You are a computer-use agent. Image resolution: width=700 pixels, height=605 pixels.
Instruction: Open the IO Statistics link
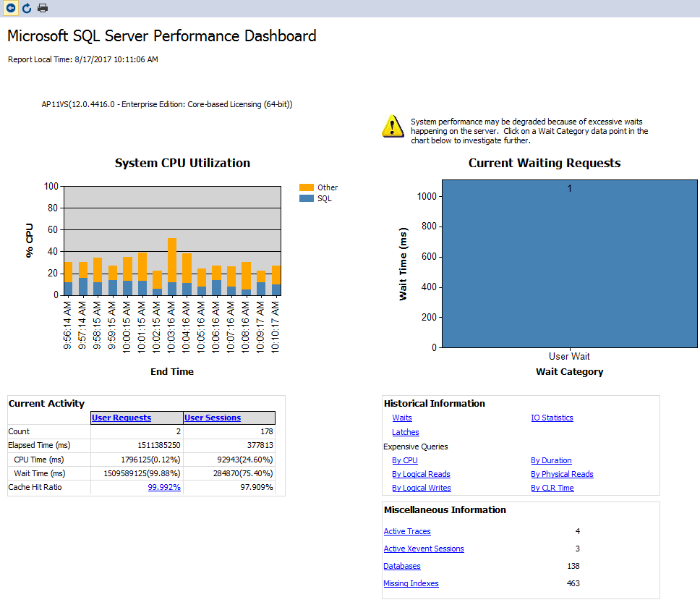[552, 418]
